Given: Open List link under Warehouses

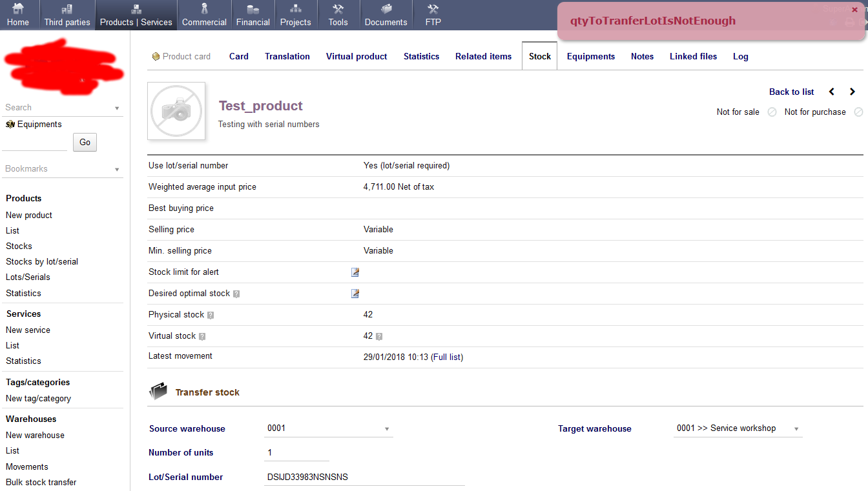Looking at the screenshot, I should [x=12, y=450].
